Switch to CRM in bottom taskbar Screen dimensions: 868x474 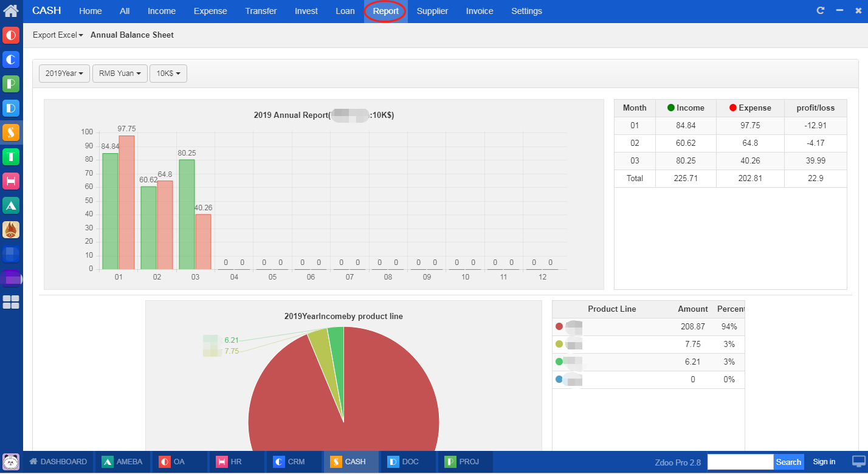click(294, 462)
